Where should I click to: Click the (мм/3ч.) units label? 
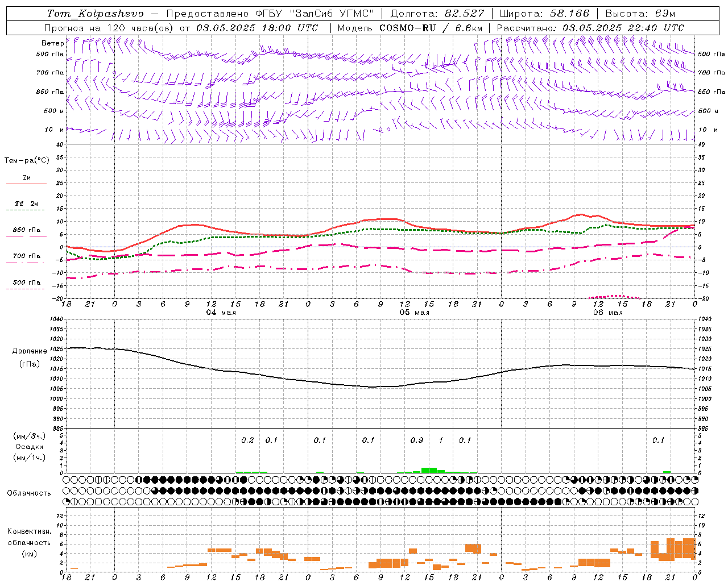point(28,436)
